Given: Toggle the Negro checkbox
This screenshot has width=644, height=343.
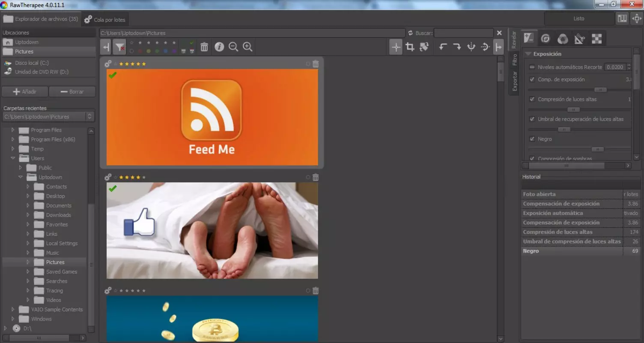Looking at the screenshot, I should coord(532,138).
